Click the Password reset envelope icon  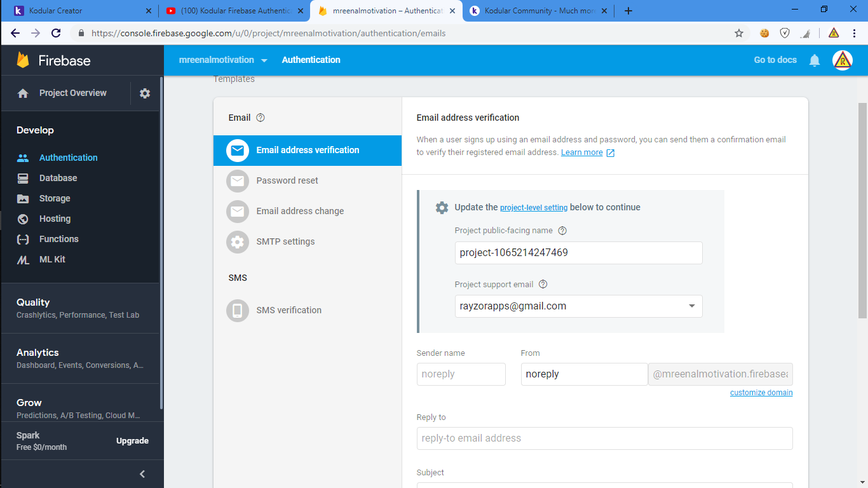238,180
